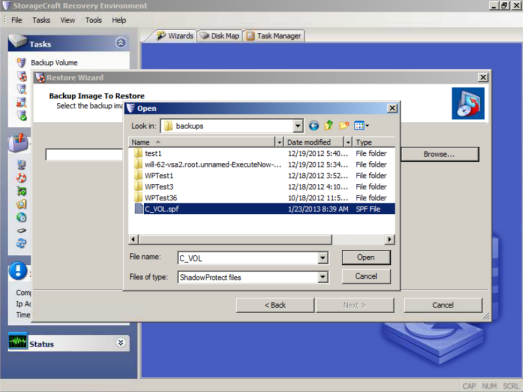Click the Back button in Restore Wizard
The image size is (523, 392).
[275, 305]
